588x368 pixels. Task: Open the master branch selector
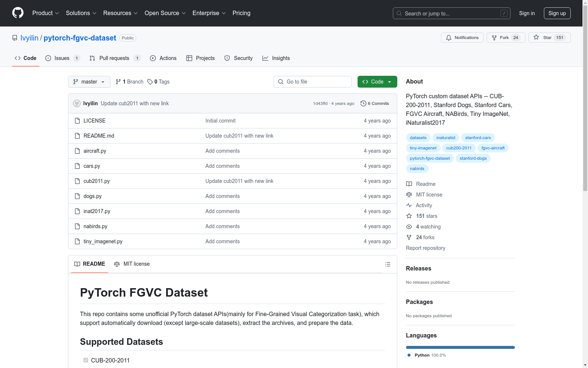click(89, 82)
